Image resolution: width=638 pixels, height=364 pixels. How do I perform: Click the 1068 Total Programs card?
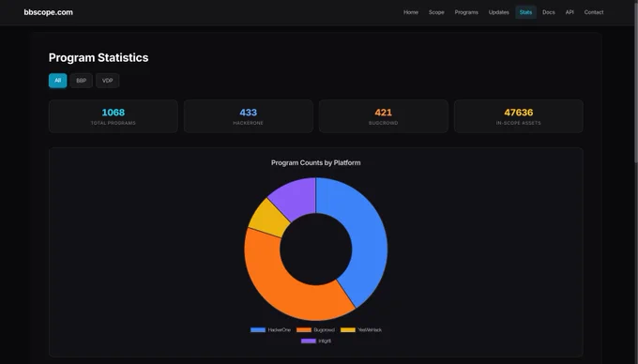(x=114, y=116)
